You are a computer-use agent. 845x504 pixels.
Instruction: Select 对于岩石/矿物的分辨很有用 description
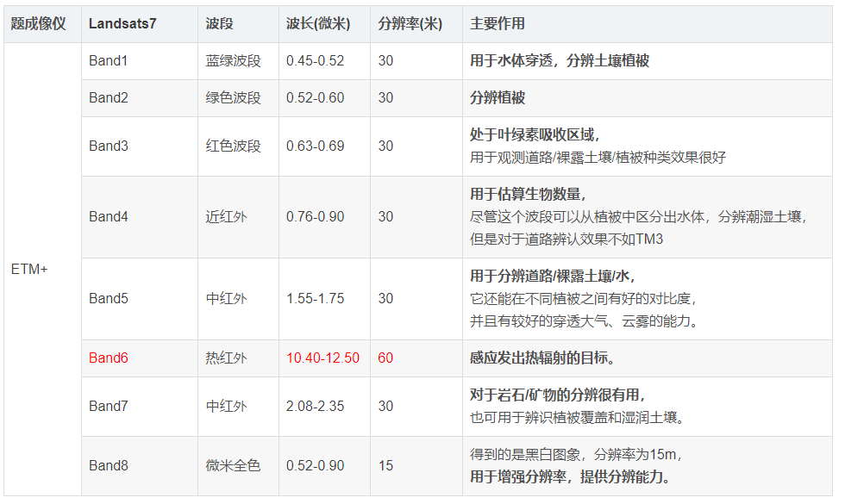click(558, 395)
